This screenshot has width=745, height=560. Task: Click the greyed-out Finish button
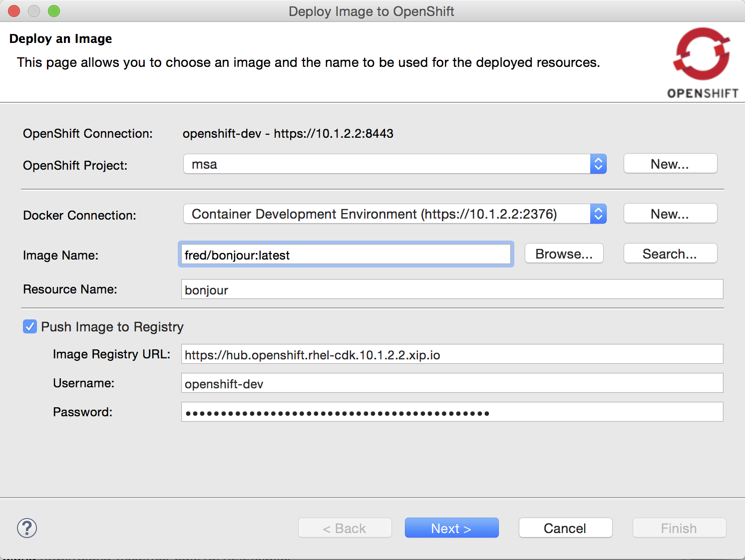point(679,528)
